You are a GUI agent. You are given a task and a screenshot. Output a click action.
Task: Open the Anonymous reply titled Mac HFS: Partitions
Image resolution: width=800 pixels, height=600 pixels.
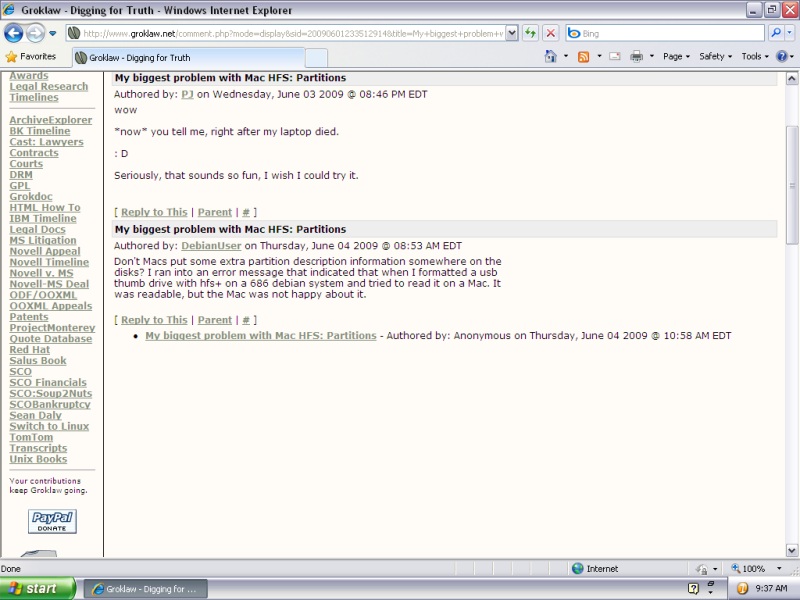(261, 336)
